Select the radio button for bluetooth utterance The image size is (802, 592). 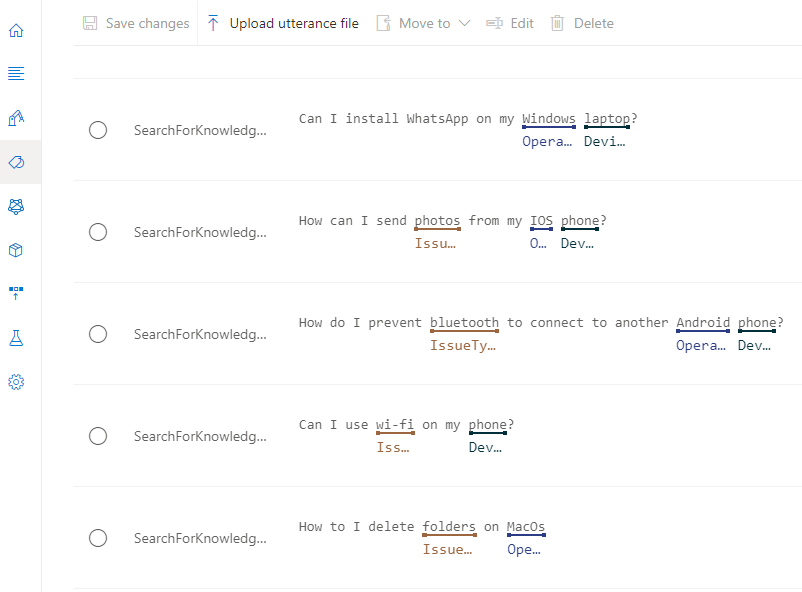[98, 334]
